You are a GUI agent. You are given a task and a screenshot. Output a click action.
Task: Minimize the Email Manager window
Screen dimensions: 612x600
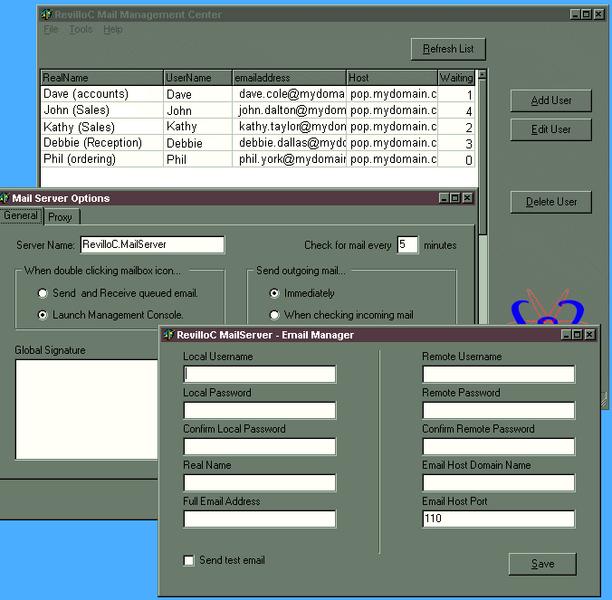[x=566, y=335]
